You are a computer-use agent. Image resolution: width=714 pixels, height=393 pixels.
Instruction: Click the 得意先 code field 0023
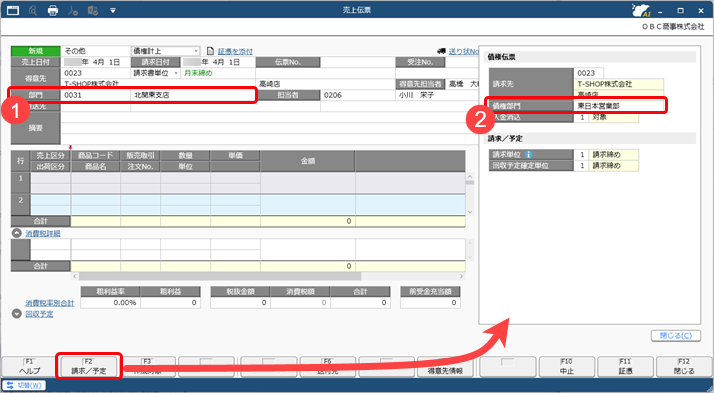pyautogui.click(x=96, y=73)
